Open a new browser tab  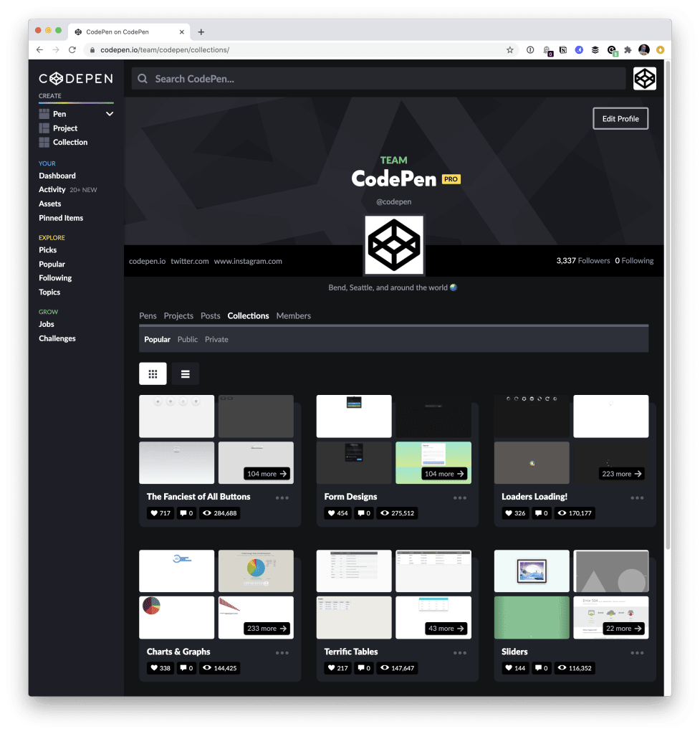(x=201, y=32)
